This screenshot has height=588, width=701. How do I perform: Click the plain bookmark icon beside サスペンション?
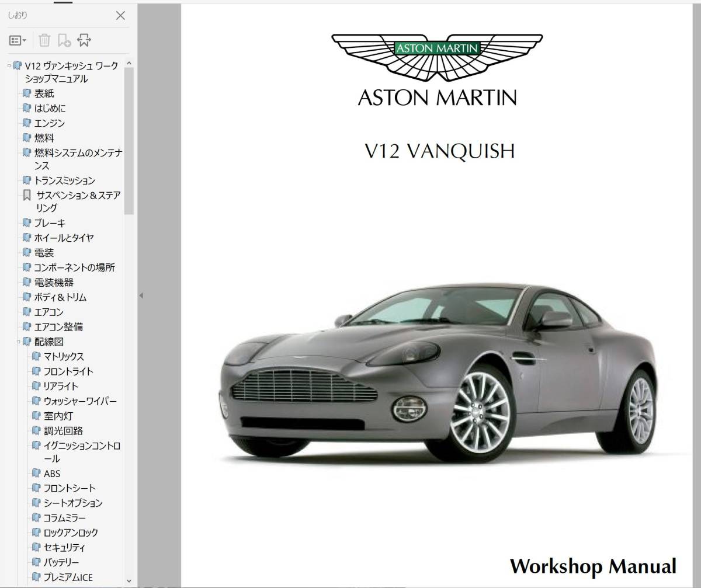(27, 195)
